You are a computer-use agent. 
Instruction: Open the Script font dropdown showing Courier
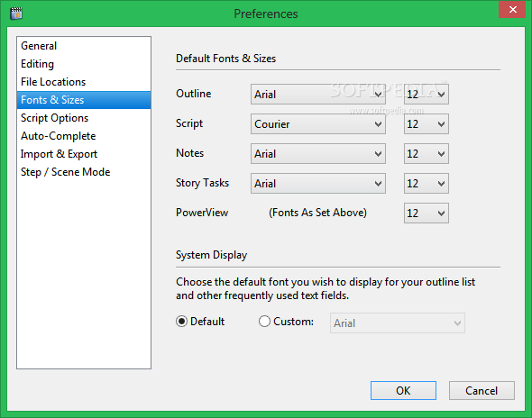point(318,124)
